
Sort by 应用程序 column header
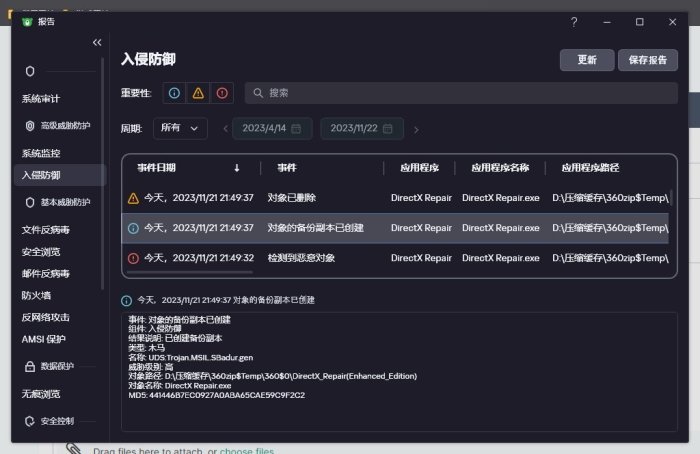(419, 168)
